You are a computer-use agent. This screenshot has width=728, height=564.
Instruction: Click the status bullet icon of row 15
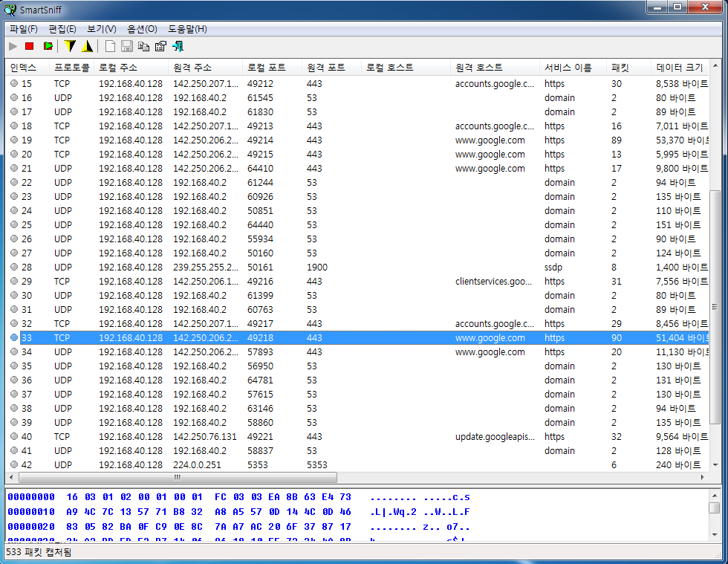tap(14, 83)
